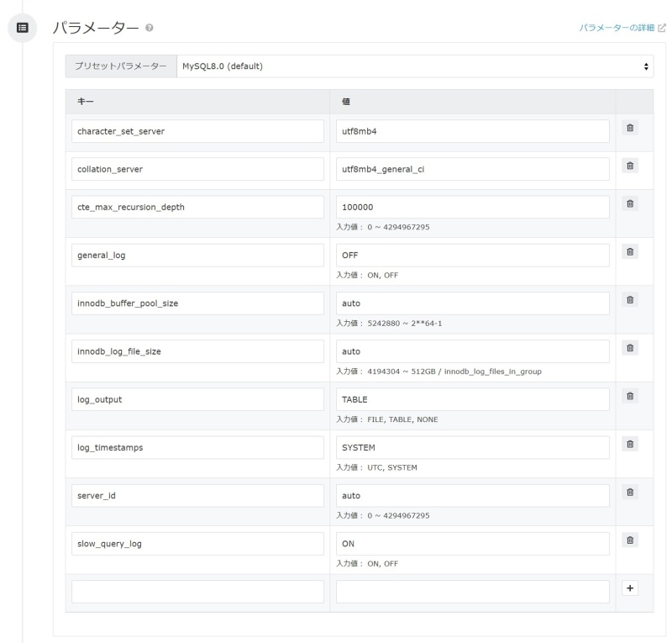Remove innodb_buffer_pool_size via trash icon

pyautogui.click(x=630, y=300)
